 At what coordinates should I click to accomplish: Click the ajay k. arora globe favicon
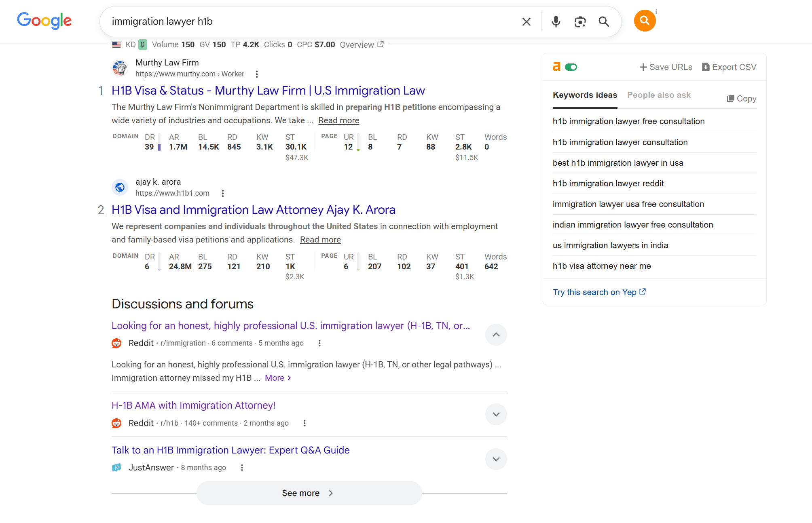[x=120, y=187]
